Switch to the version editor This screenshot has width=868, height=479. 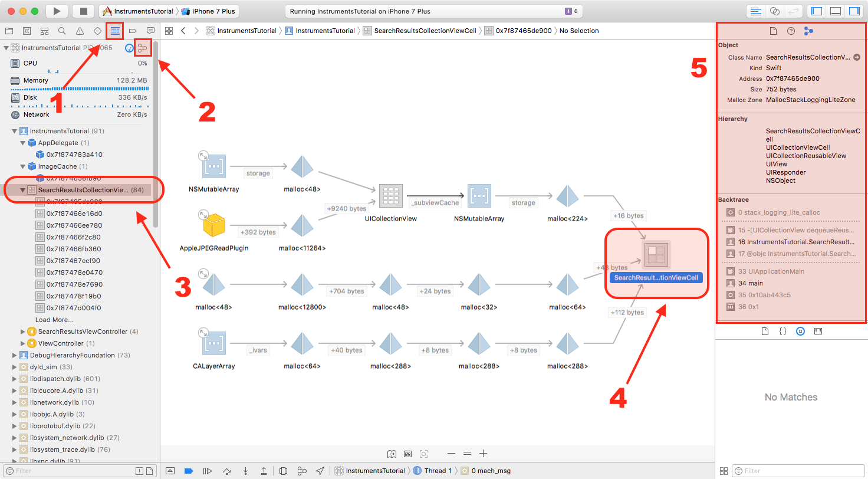(x=794, y=11)
